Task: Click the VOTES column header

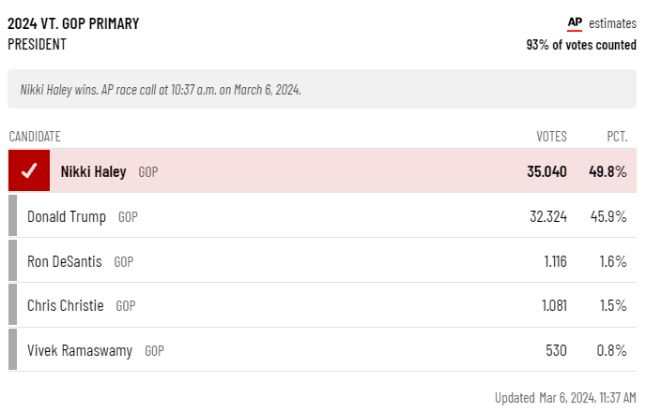Action: 551,136
